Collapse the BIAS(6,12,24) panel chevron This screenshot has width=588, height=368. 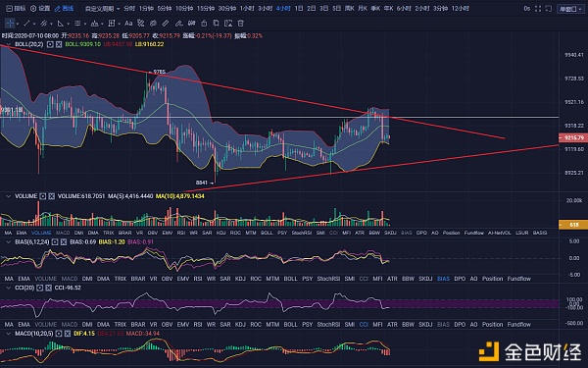[8, 242]
